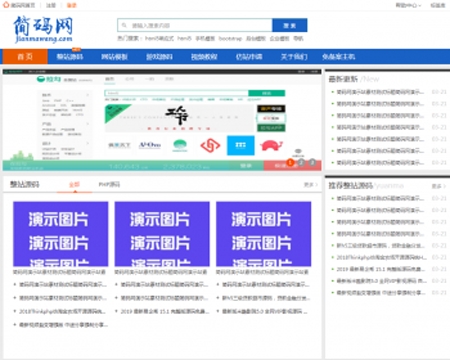
Task: Switch to the 全部 tab under 整站源码
Action: click(x=74, y=185)
